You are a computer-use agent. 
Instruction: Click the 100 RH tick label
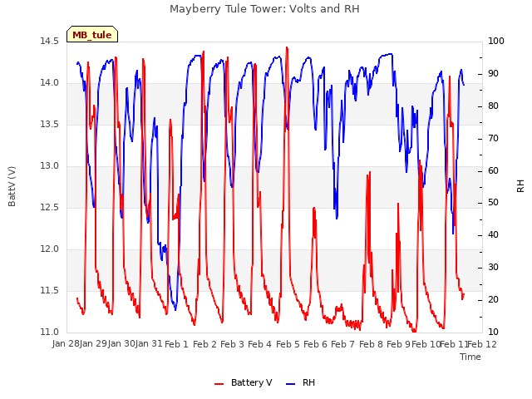[x=496, y=41]
